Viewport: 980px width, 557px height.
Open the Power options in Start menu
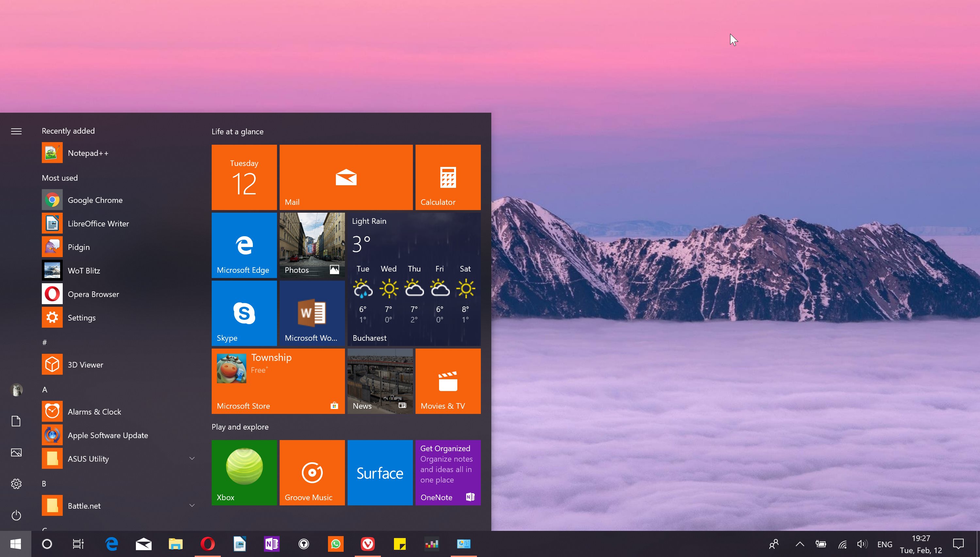point(16,515)
